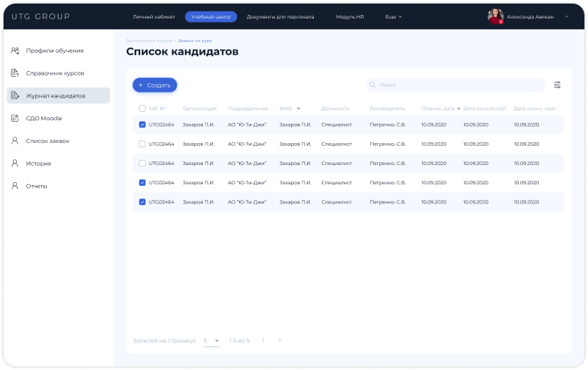Go to the next page arrow
Screen dimensions: 588x370
[x=280, y=340]
